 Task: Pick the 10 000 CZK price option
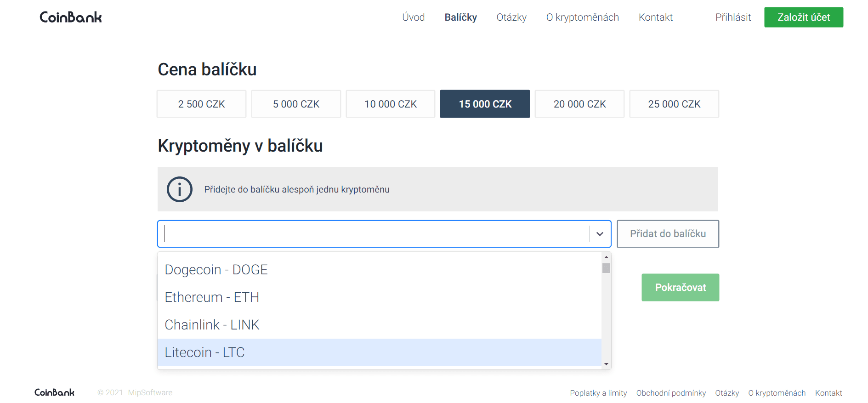[x=391, y=104]
